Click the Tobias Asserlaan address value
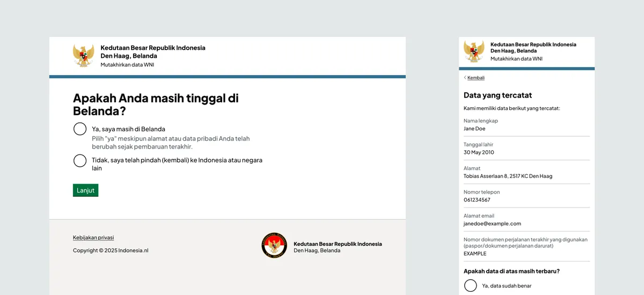This screenshot has height=295, width=644. click(508, 176)
